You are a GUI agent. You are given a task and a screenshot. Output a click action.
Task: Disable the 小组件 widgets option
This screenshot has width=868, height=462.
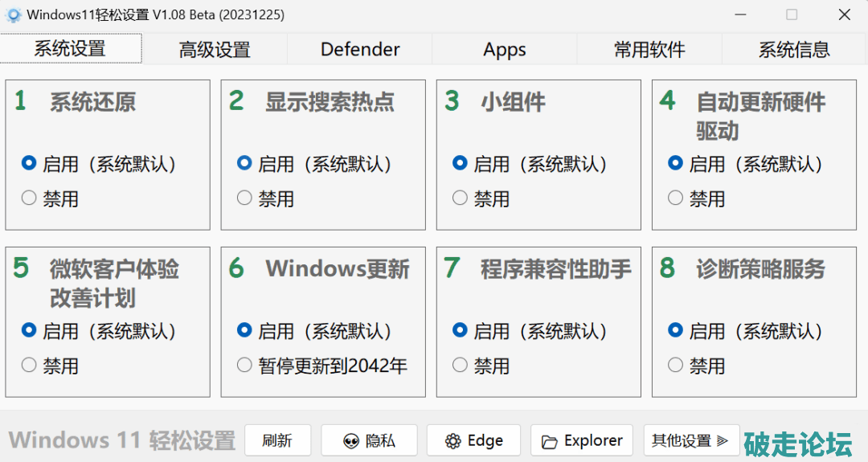click(461, 198)
